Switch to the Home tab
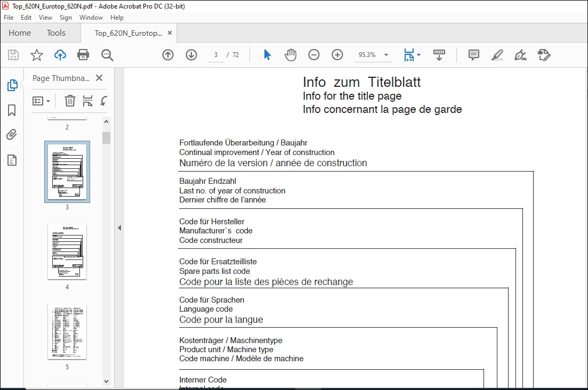This screenshot has height=390, width=588. (x=20, y=33)
